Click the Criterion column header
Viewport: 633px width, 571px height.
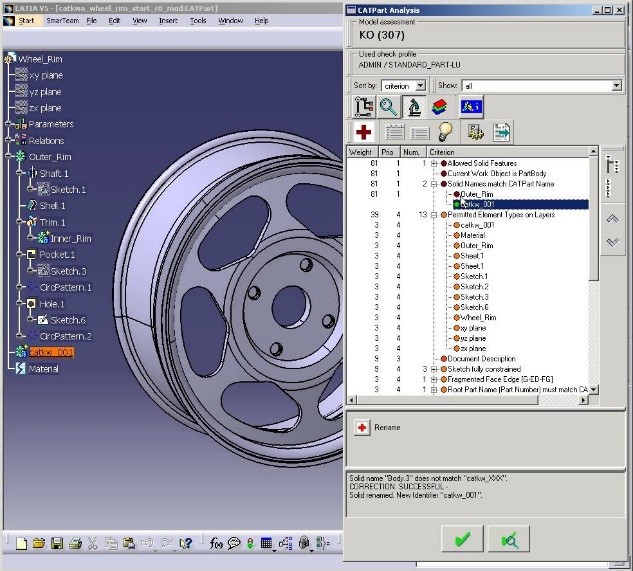click(508, 152)
